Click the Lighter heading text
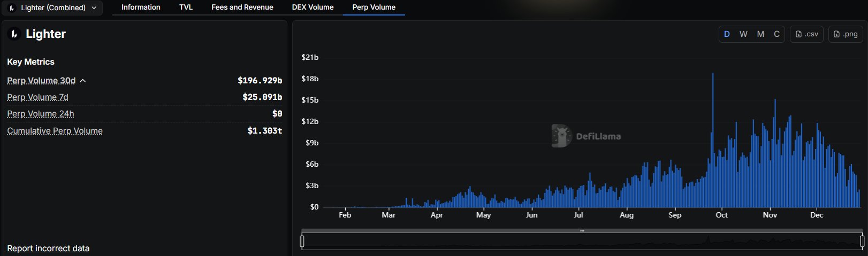The image size is (868, 256). pyautogui.click(x=45, y=34)
